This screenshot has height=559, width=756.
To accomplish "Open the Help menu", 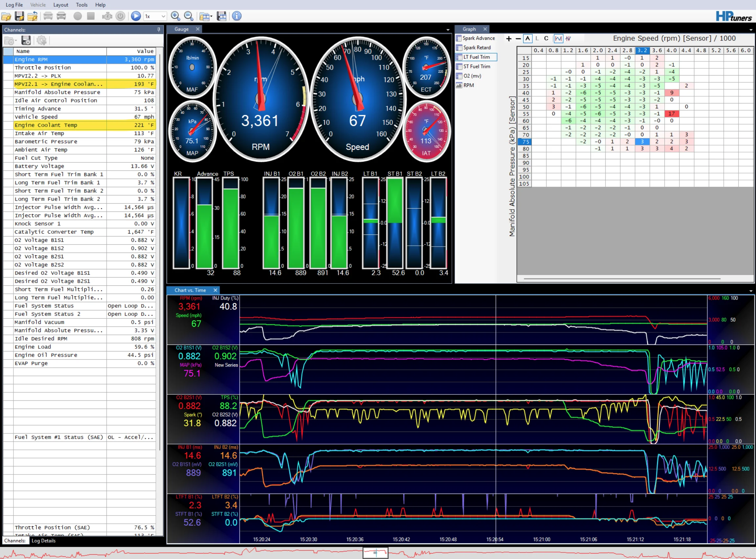I will coord(100,5).
